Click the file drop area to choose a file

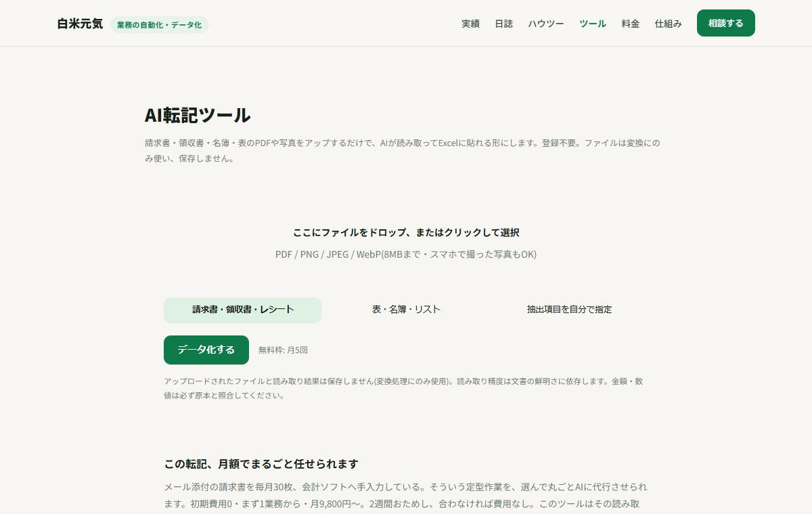point(406,242)
